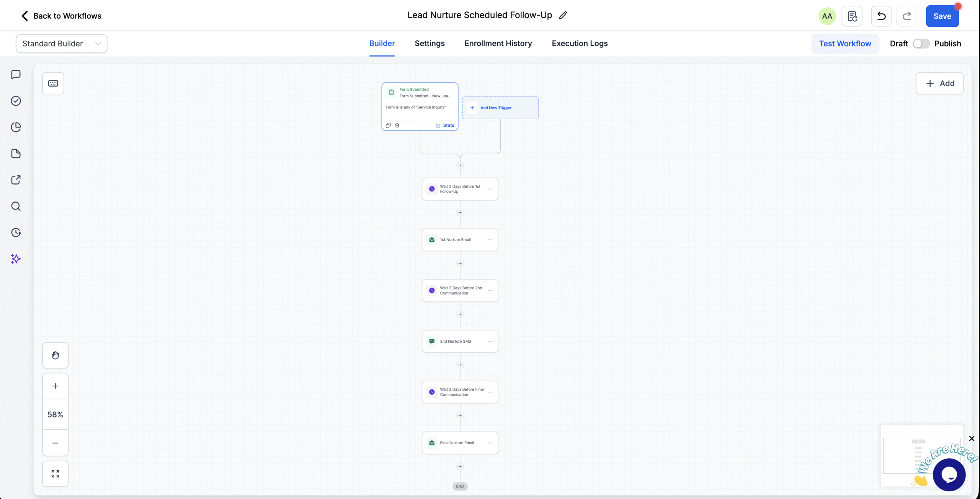Click the external share sidebar icon
The image size is (980, 499).
[x=16, y=180]
